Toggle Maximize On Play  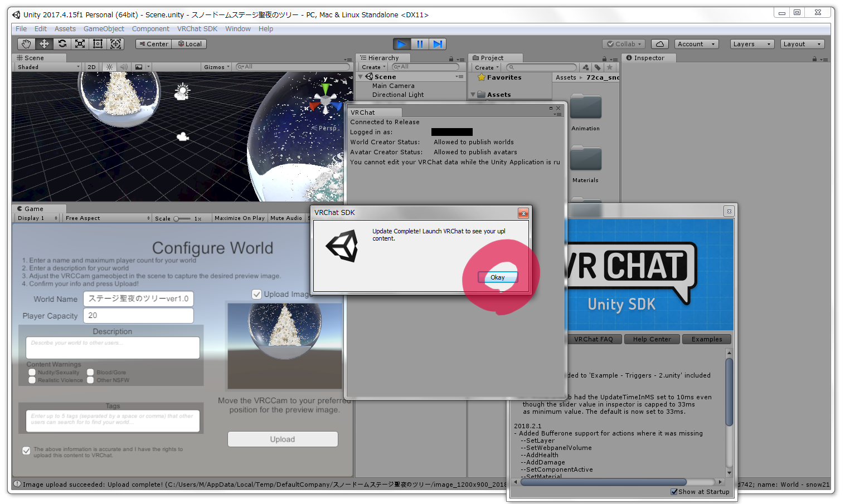tap(240, 218)
